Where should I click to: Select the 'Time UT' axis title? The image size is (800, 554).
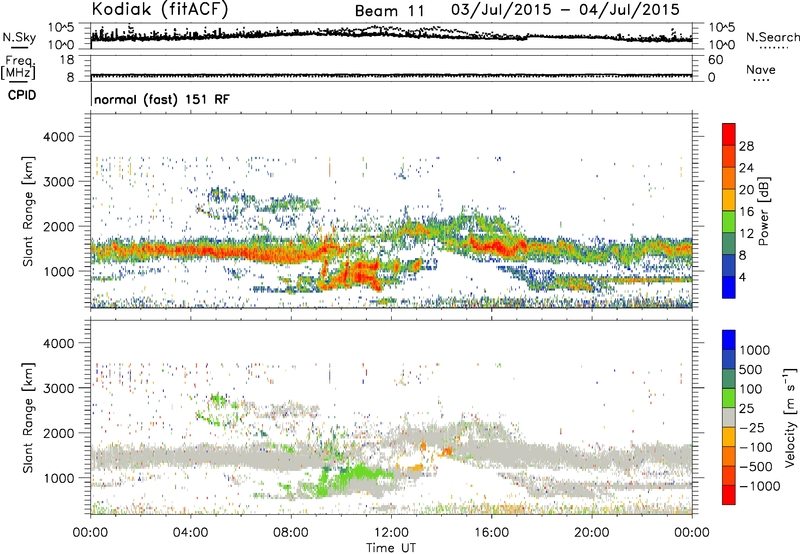coord(391,548)
